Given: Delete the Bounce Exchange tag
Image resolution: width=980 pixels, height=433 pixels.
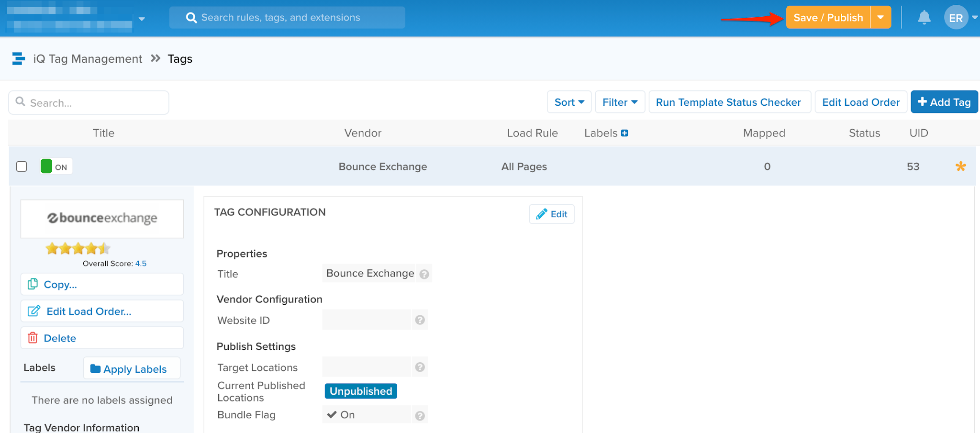Looking at the screenshot, I should point(102,338).
